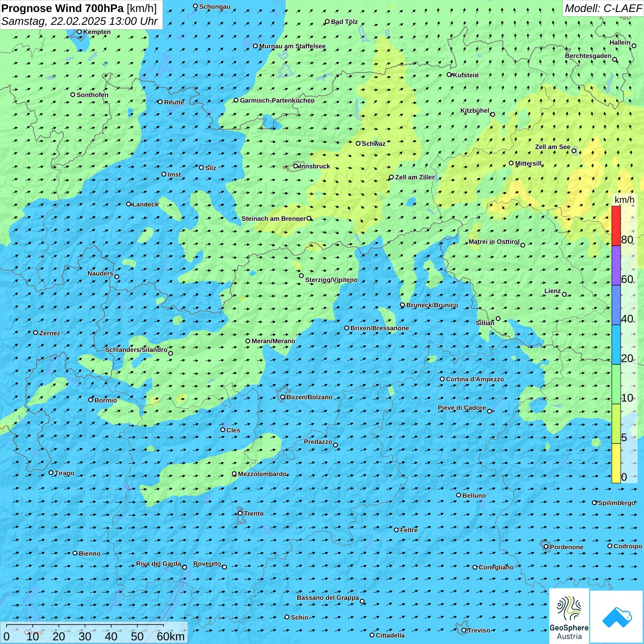Image resolution: width=644 pixels, height=644 pixels.
Task: Click the purple 60 km/h legend color
Action: pos(616,265)
